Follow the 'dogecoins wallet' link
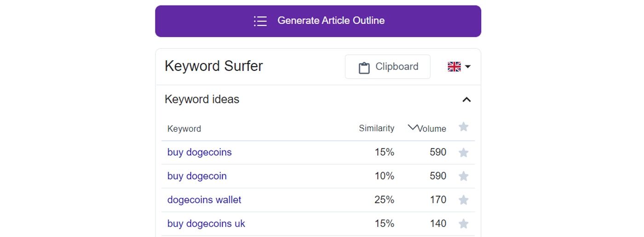The height and width of the screenshot is (237, 644). tap(204, 200)
